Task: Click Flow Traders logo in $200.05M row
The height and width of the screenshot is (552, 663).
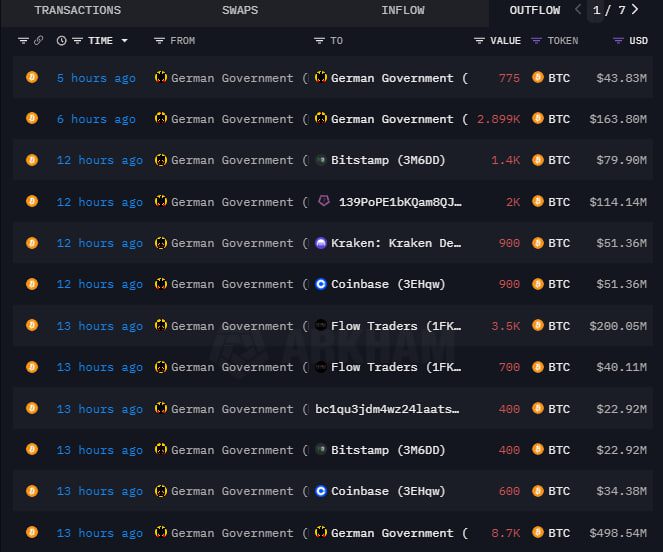Action: pyautogui.click(x=321, y=325)
